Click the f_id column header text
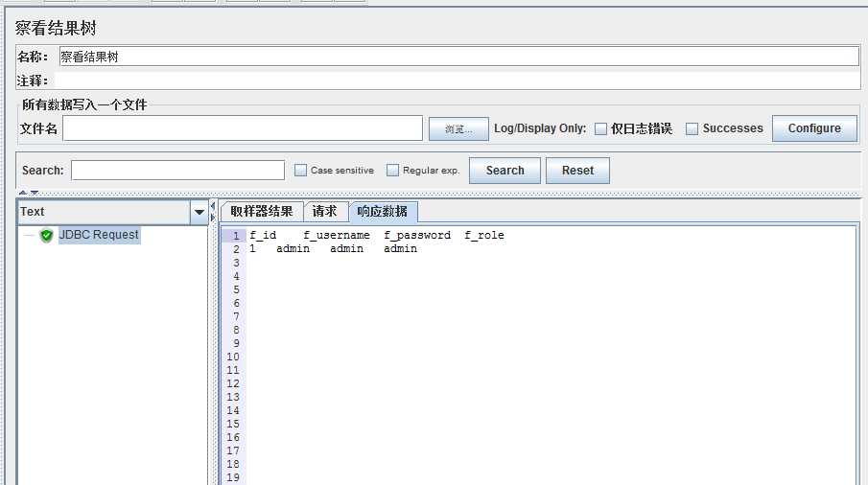Screen dimensions: 868x485 [263, 236]
